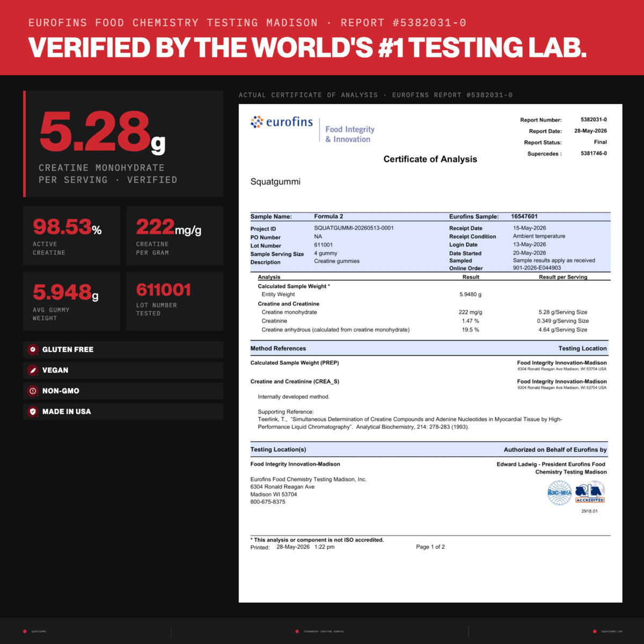
Task: Click Calculated Sample Weight (PREP) method
Action: (295, 363)
